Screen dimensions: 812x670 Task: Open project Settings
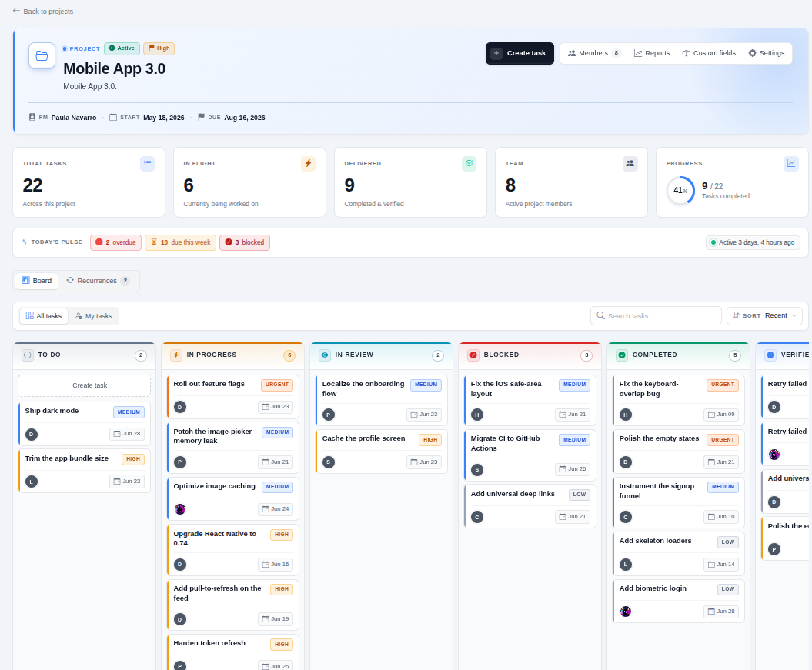click(x=767, y=53)
